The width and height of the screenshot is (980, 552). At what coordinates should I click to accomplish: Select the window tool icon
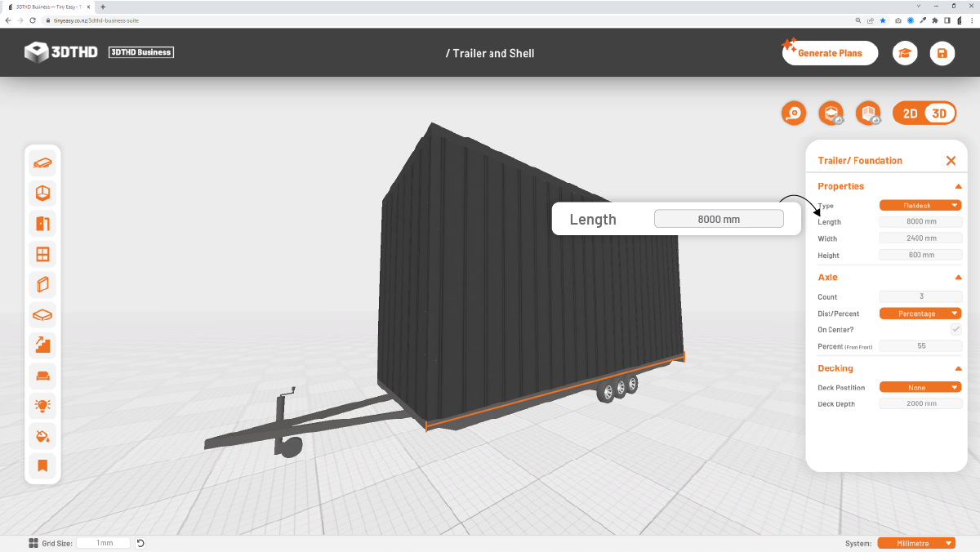click(42, 254)
